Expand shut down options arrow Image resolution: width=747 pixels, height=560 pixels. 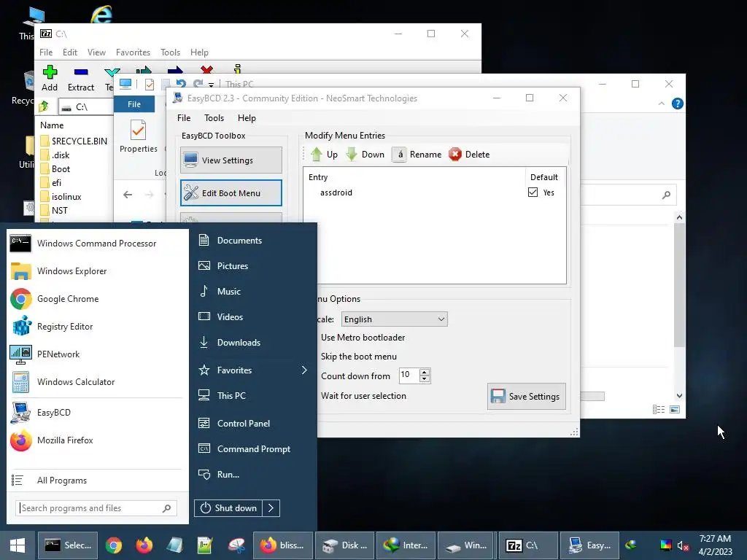(x=271, y=508)
